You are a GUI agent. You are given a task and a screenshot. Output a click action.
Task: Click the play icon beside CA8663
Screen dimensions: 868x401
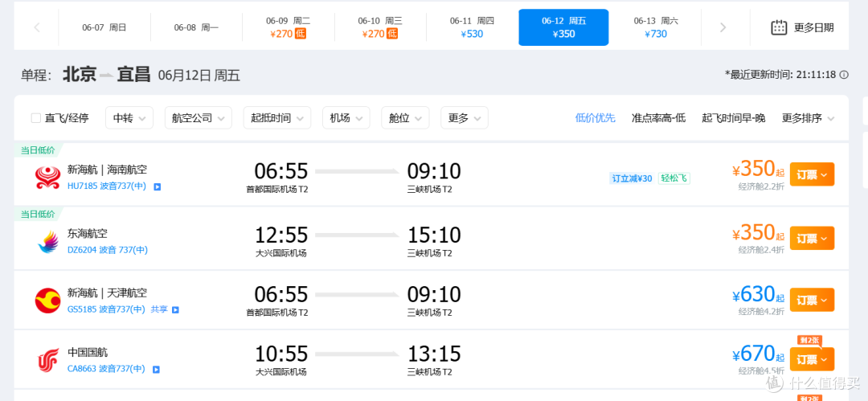pos(158,370)
